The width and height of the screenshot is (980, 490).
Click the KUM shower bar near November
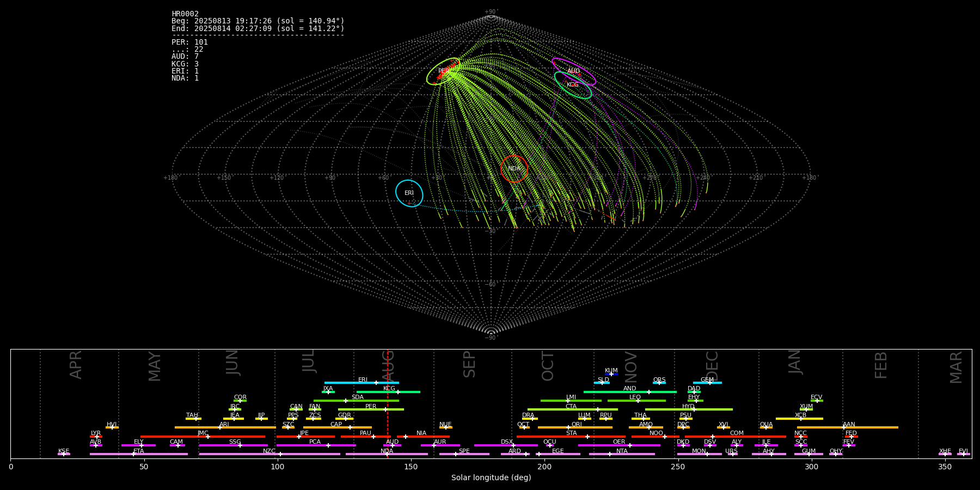[x=611, y=374]
